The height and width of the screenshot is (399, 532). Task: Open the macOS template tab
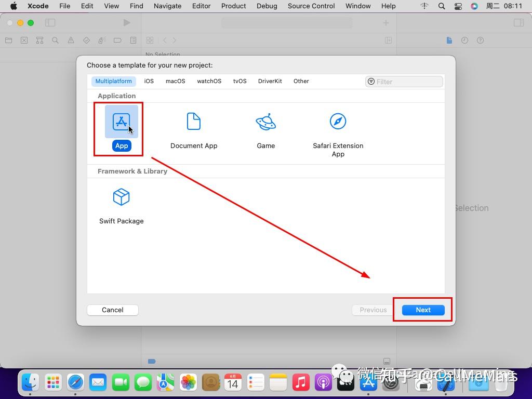176,81
